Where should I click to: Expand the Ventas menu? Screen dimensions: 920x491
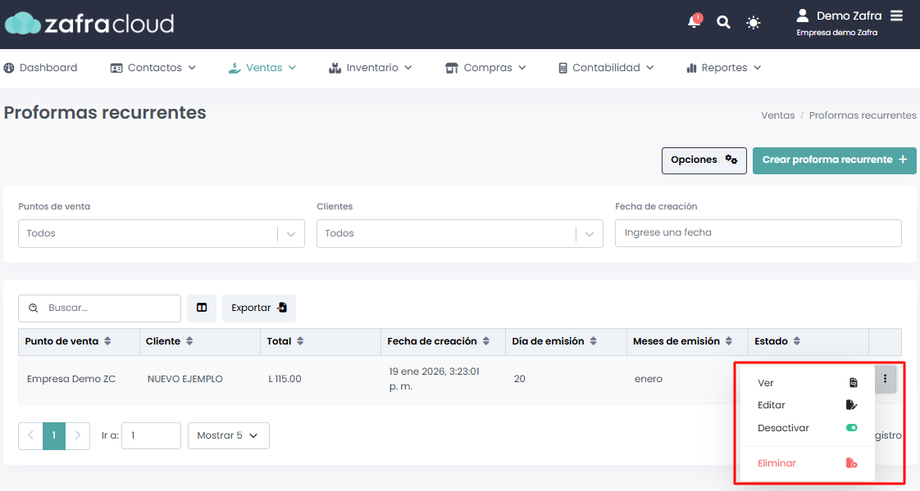[x=262, y=67]
